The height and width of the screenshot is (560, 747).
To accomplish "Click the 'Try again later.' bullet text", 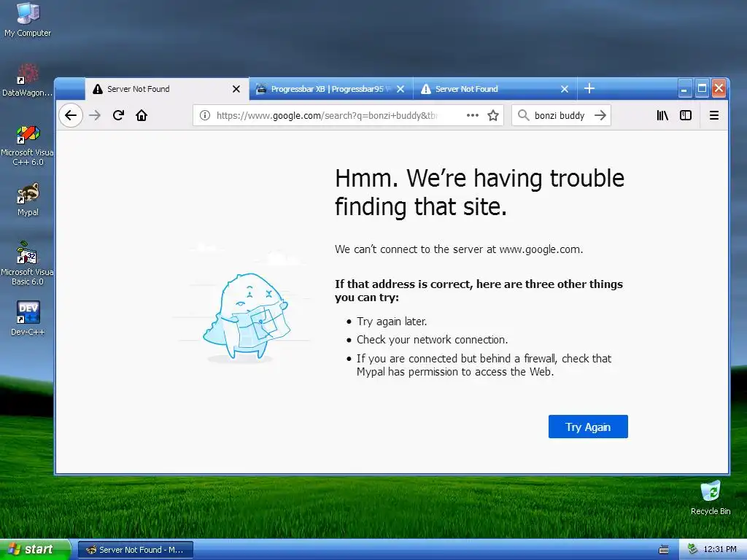I will 392,322.
